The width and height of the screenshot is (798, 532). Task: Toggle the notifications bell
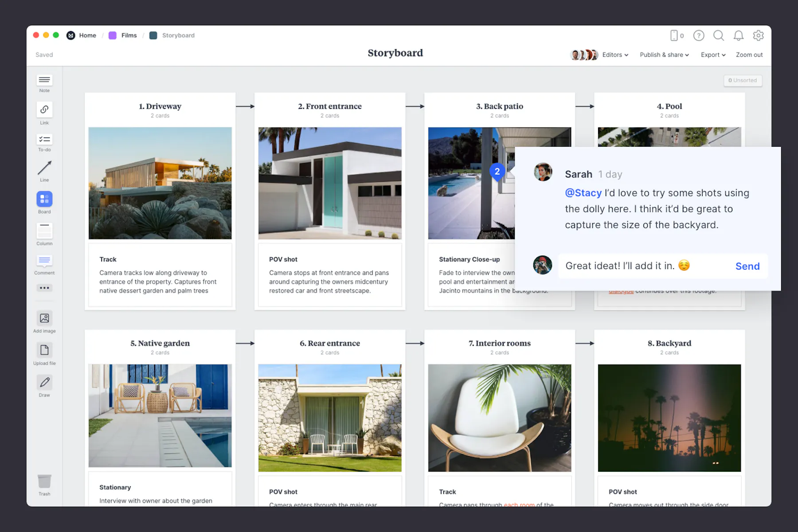click(x=739, y=35)
